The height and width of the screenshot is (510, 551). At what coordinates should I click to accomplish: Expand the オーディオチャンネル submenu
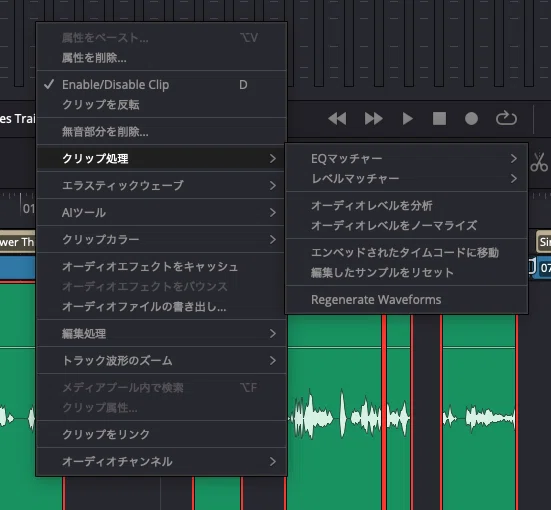coord(162,461)
